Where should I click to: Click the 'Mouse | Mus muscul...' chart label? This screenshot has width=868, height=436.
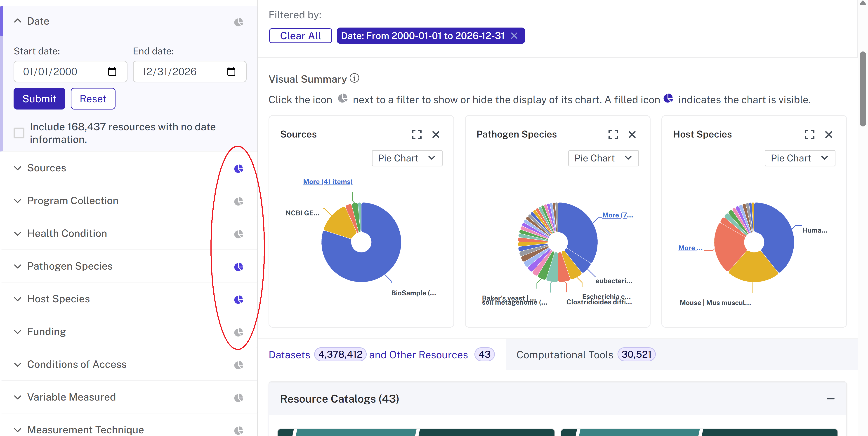pos(715,302)
